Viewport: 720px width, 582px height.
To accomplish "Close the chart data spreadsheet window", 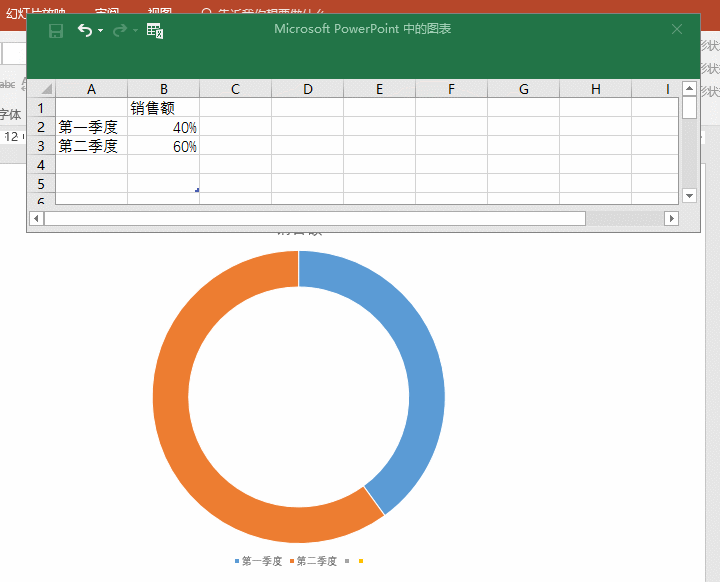I will pos(677,29).
